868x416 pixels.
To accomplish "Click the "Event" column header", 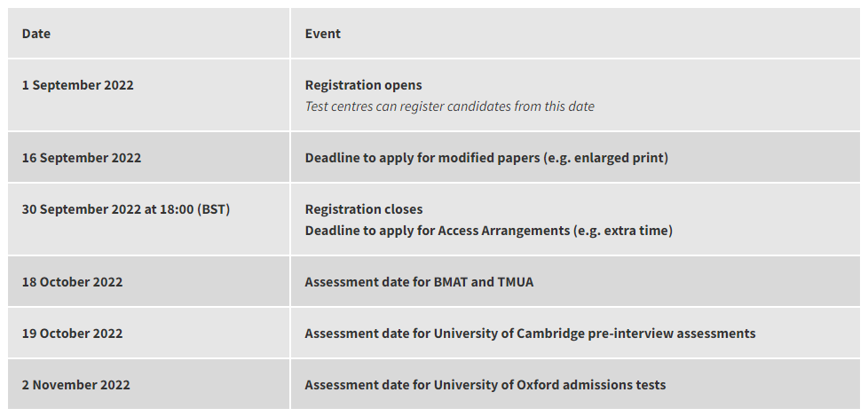I will pyautogui.click(x=322, y=34).
